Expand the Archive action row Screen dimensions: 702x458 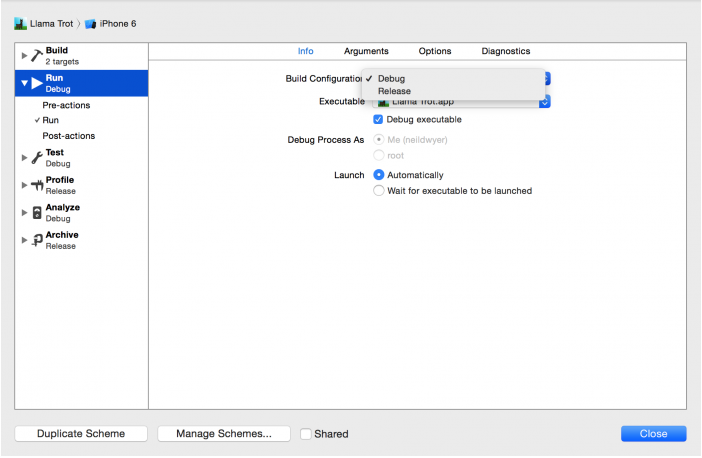pyautogui.click(x=24, y=240)
